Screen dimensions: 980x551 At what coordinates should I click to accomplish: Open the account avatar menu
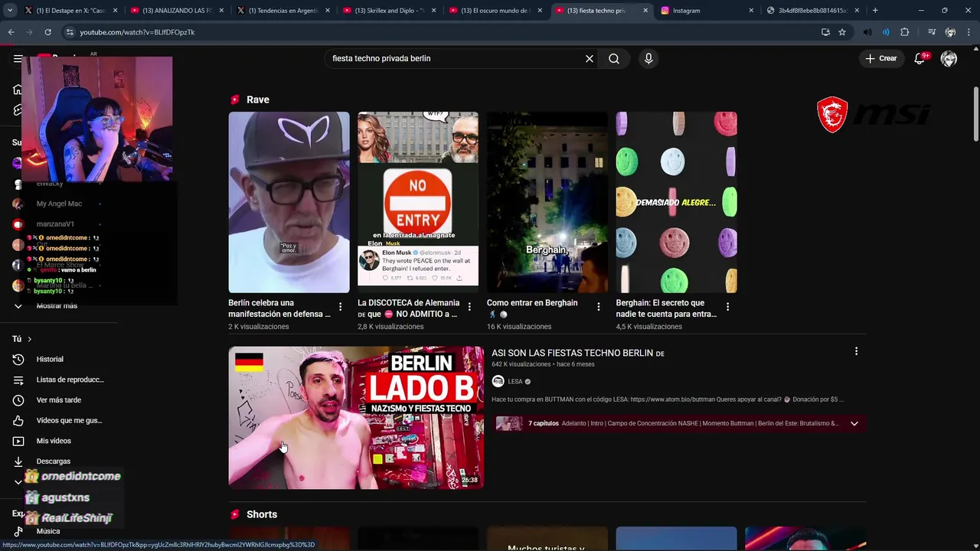coord(949,58)
